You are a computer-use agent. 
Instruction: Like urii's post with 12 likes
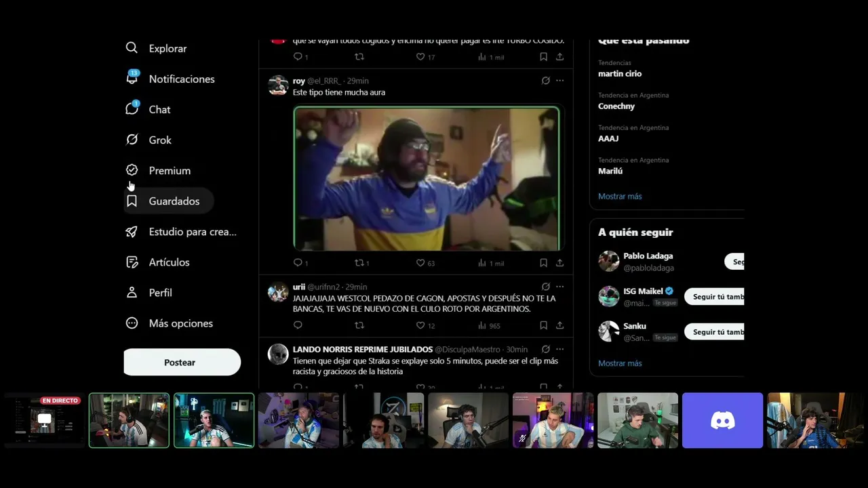tap(420, 325)
